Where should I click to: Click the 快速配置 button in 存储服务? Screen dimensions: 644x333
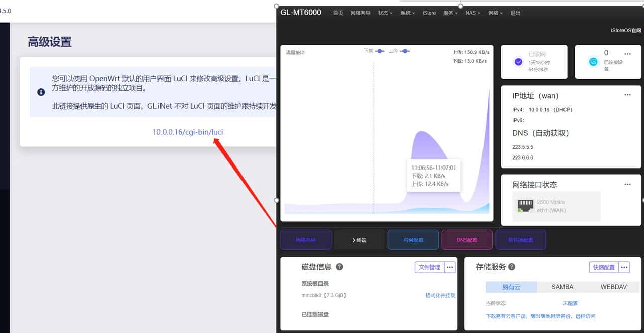coord(604,267)
